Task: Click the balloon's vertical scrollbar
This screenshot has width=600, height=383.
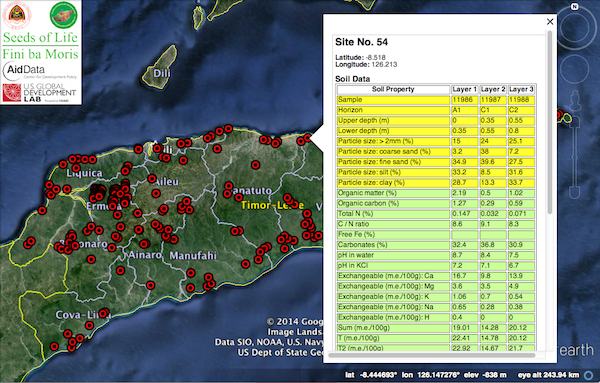Action: tap(550, 122)
